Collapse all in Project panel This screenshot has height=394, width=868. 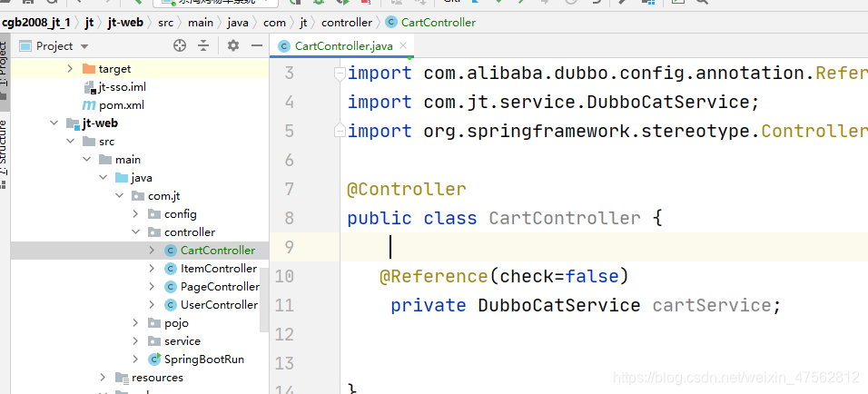point(203,46)
